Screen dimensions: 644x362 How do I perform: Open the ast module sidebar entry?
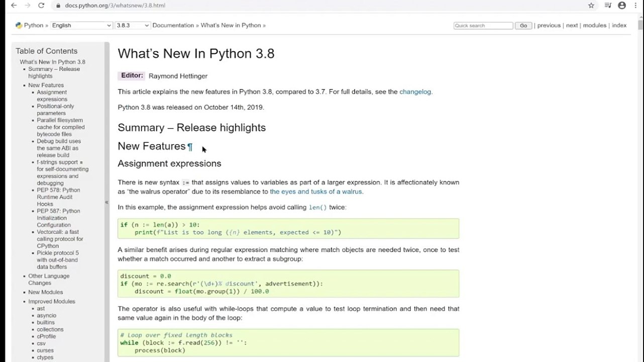(x=41, y=309)
